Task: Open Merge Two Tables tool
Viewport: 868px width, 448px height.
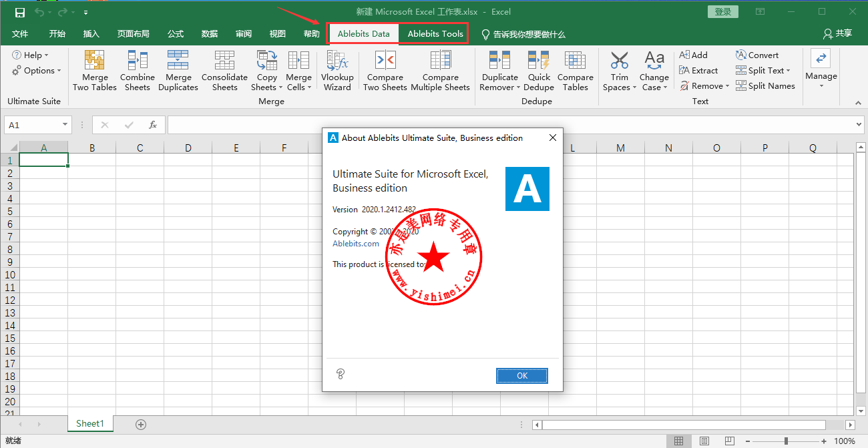Action: (x=95, y=71)
